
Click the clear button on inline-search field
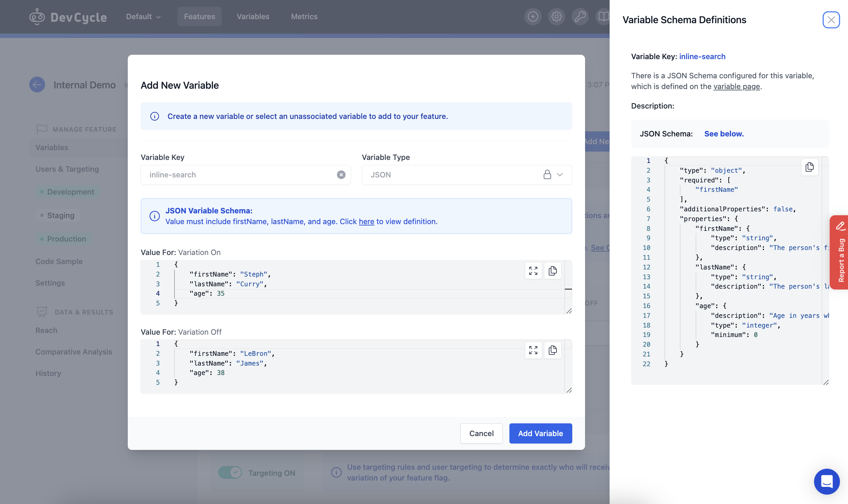341,175
